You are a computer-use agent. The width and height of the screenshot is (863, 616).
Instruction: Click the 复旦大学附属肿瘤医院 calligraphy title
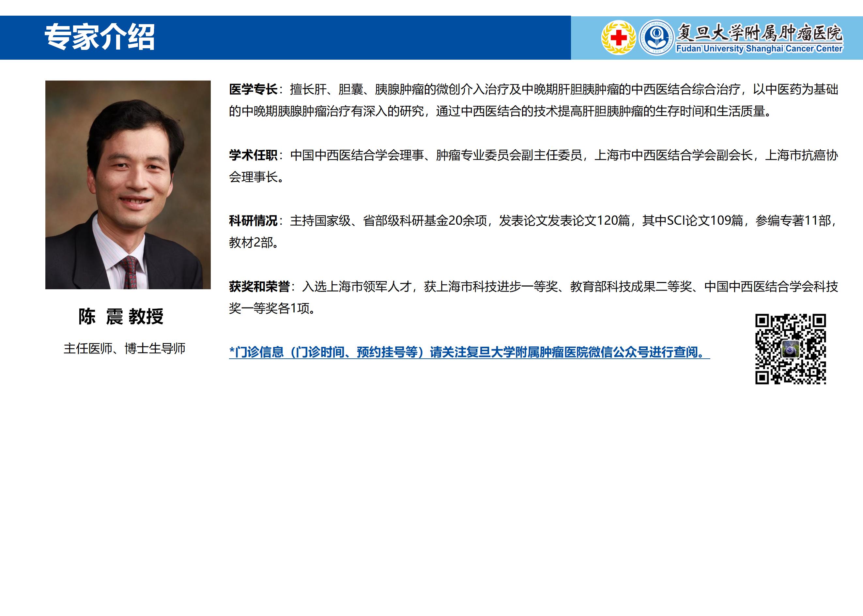[760, 32]
